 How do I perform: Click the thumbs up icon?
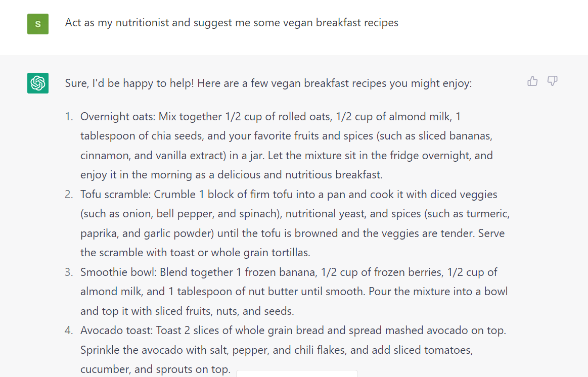click(532, 81)
